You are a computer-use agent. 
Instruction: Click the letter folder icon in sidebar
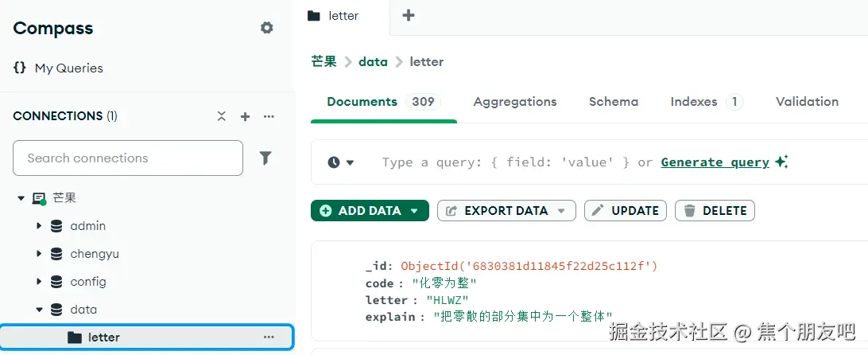pos(74,337)
